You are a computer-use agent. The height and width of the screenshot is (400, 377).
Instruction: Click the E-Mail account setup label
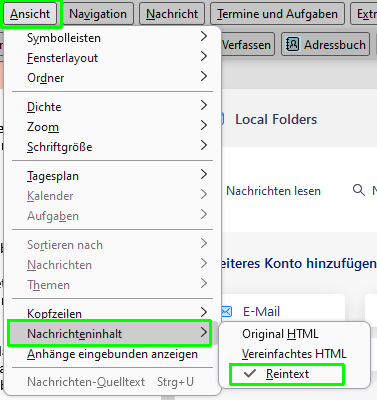262,312
